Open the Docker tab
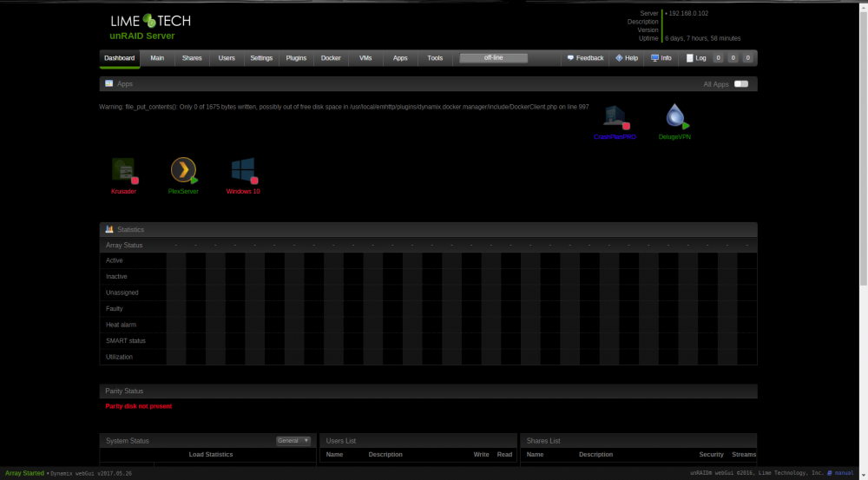This screenshot has height=480, width=868. point(331,58)
